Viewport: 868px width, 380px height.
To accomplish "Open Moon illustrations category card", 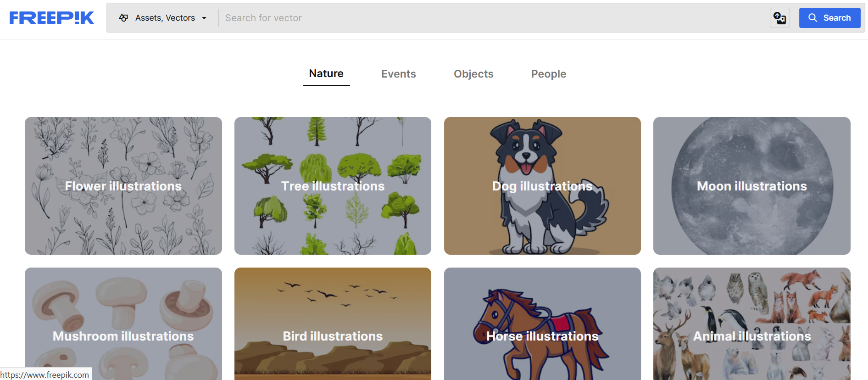I will pyautogui.click(x=752, y=186).
